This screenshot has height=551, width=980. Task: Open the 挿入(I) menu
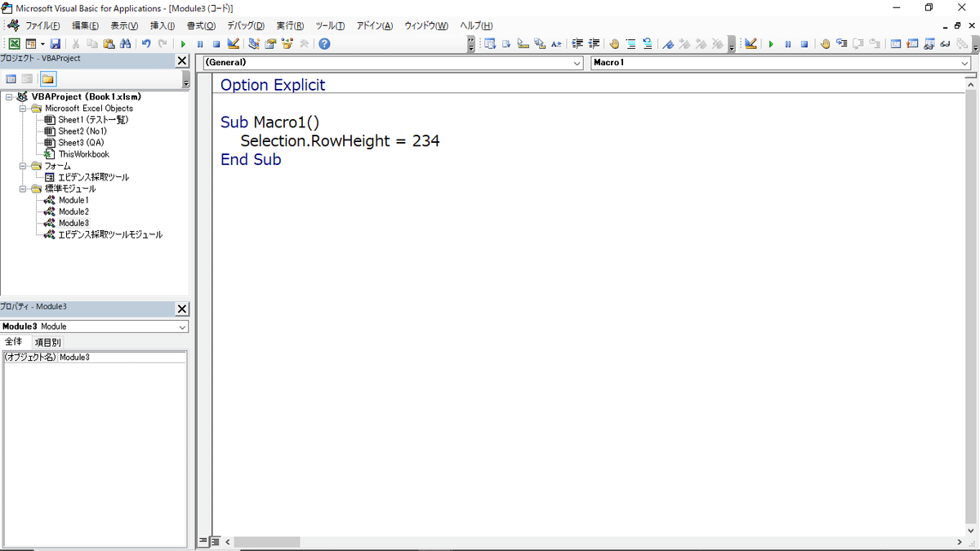(x=162, y=26)
